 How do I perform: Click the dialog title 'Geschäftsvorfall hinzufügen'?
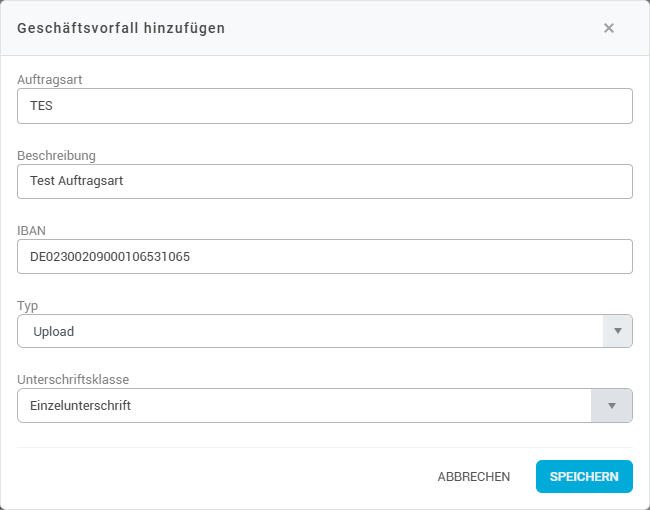pyautogui.click(x=121, y=28)
